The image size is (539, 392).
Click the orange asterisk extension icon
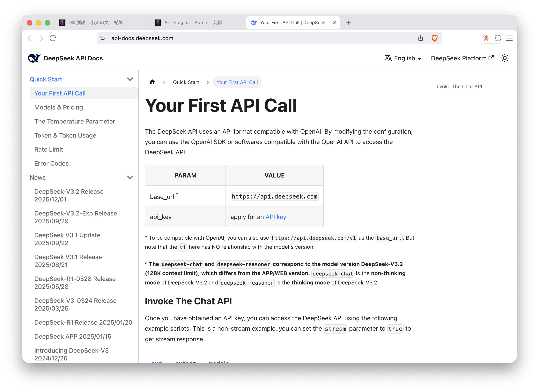486,38
